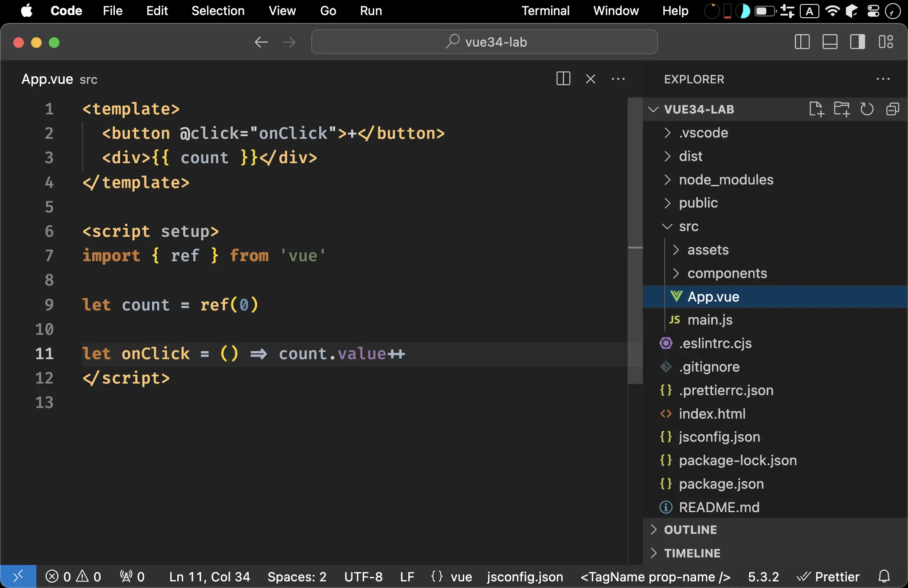Click the split editor icon
Screen dimensions: 908x588
[563, 79]
